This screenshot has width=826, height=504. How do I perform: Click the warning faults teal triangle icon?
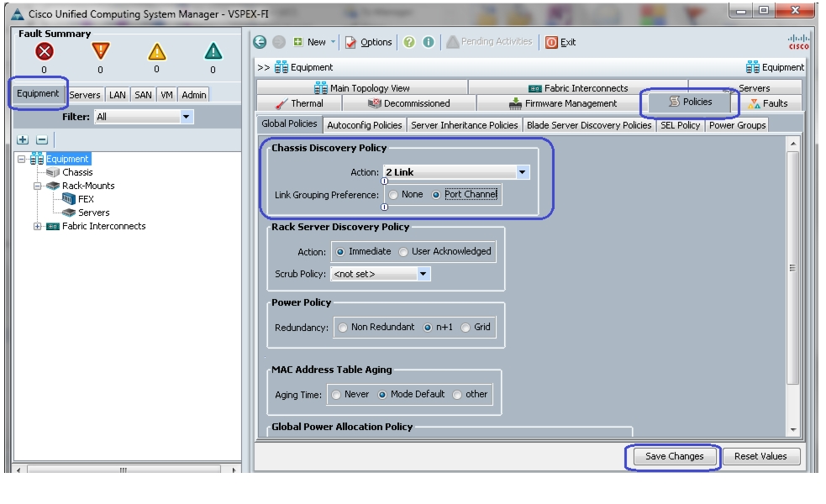pyautogui.click(x=213, y=51)
